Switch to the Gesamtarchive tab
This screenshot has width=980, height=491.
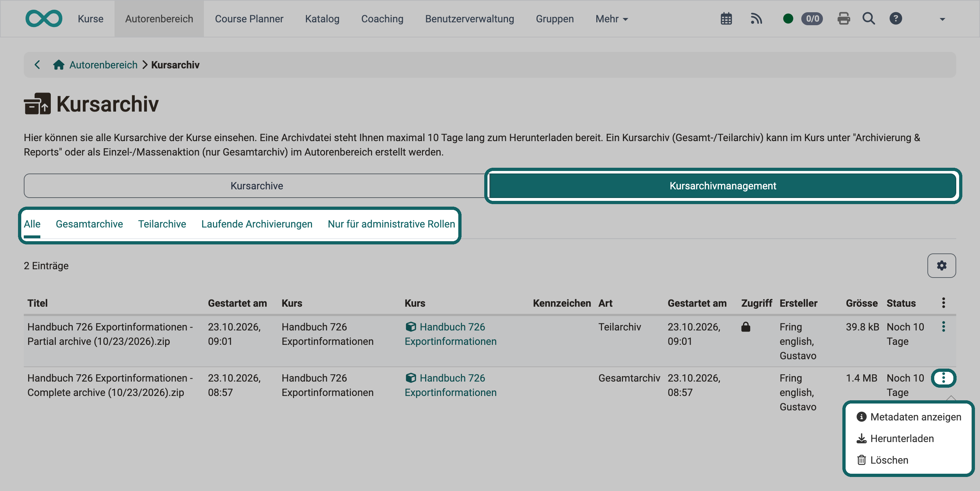point(89,224)
